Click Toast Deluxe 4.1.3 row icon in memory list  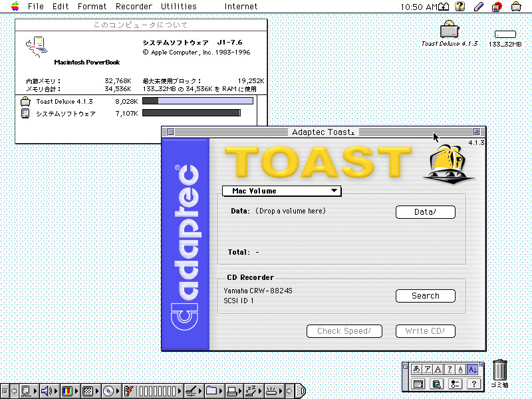(x=25, y=101)
